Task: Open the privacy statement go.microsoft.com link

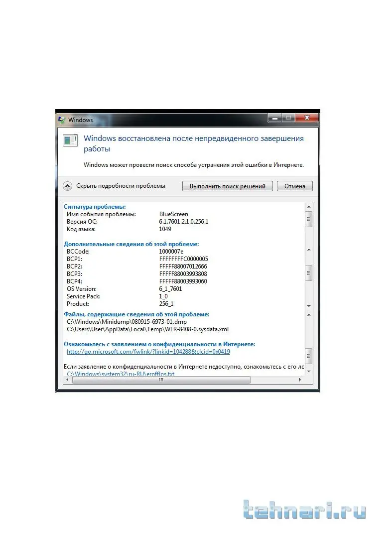Action: (148, 351)
